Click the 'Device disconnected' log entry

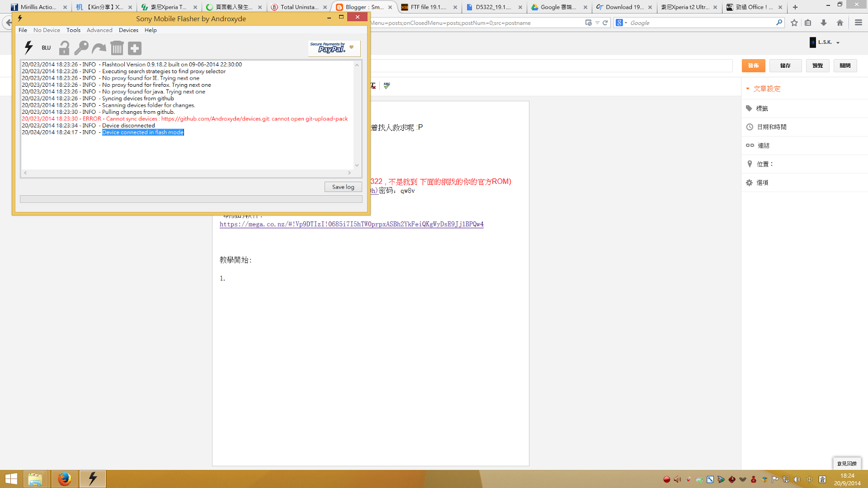[128, 126]
